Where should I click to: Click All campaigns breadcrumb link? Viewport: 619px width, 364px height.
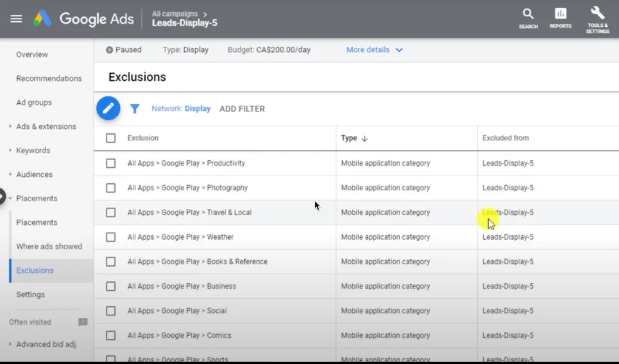pyautogui.click(x=175, y=14)
